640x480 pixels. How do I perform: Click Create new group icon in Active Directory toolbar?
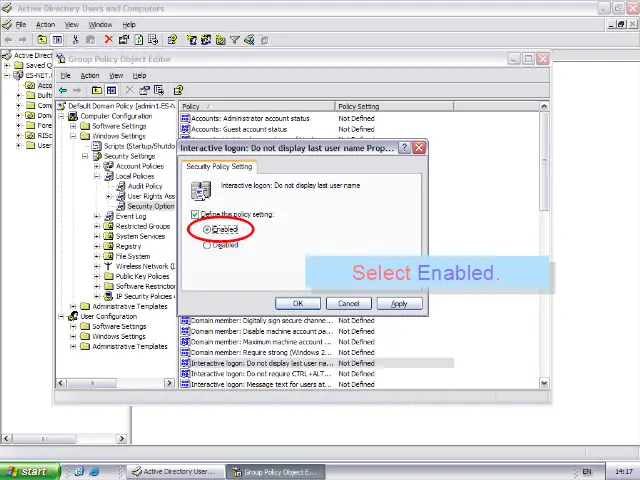tap(206, 40)
